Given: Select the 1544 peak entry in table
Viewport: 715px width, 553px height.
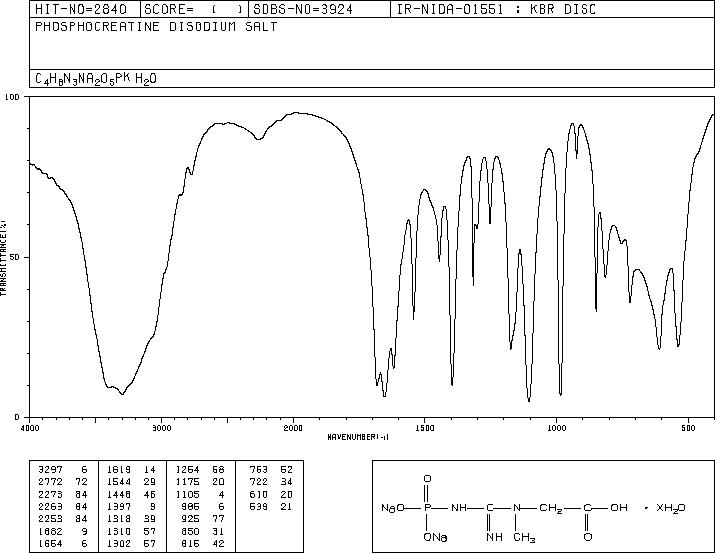Looking at the screenshot, I should coord(131,482).
